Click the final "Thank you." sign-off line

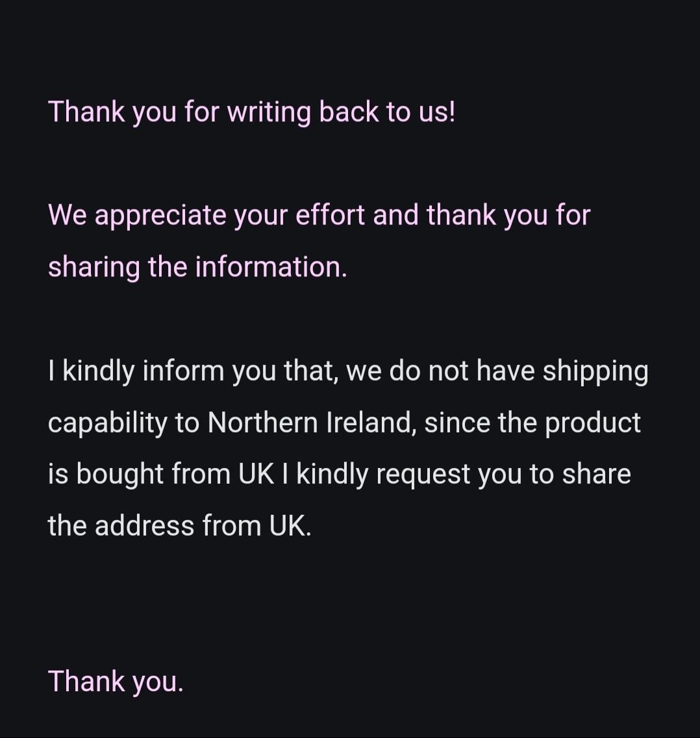coord(116,682)
